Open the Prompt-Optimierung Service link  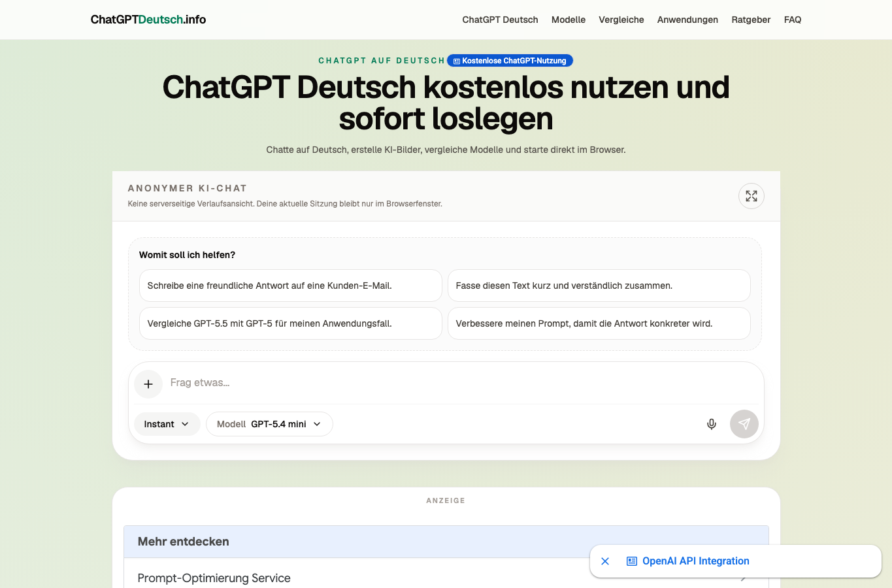click(214, 578)
